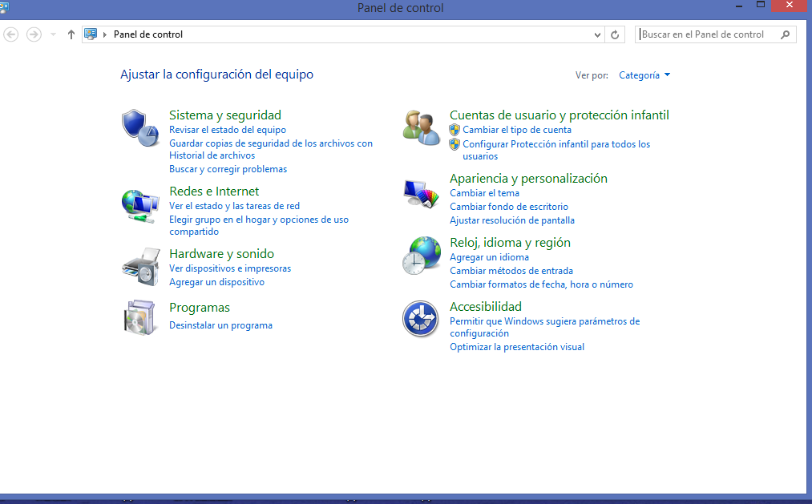Open the Redes e Internet heading link
The height and width of the screenshot is (504, 812).
pos(214,192)
